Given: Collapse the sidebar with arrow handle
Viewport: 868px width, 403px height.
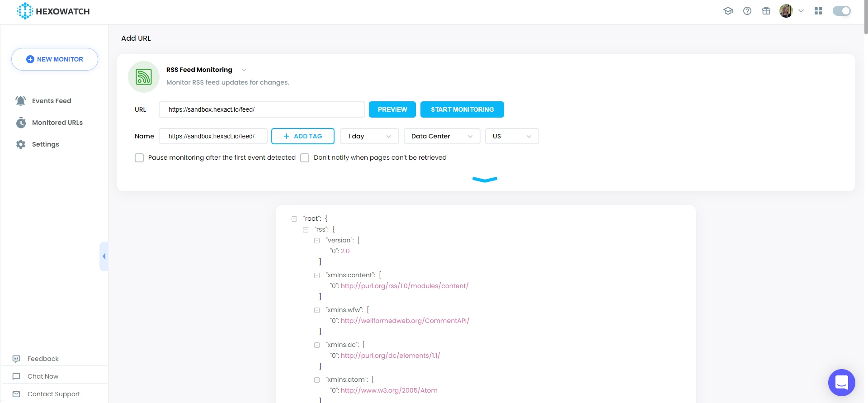Looking at the screenshot, I should click(104, 256).
